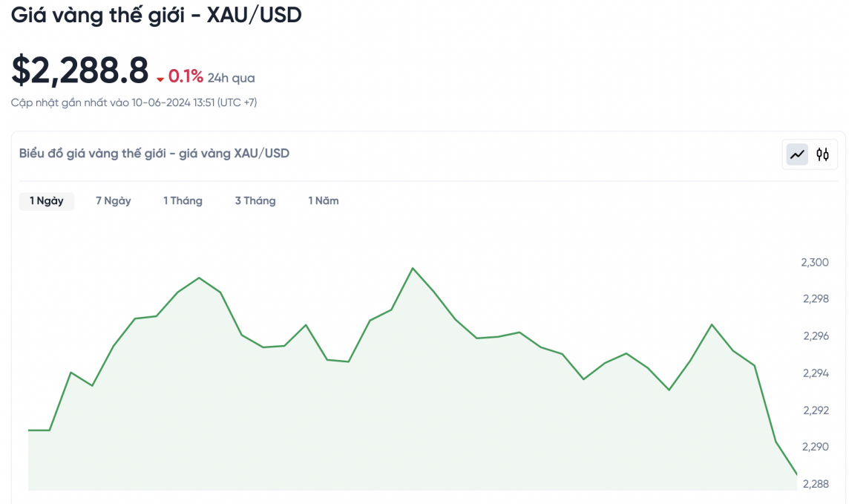Click the Cập nhật gần nhất timestamp
This screenshot has width=849, height=504.
click(x=134, y=102)
